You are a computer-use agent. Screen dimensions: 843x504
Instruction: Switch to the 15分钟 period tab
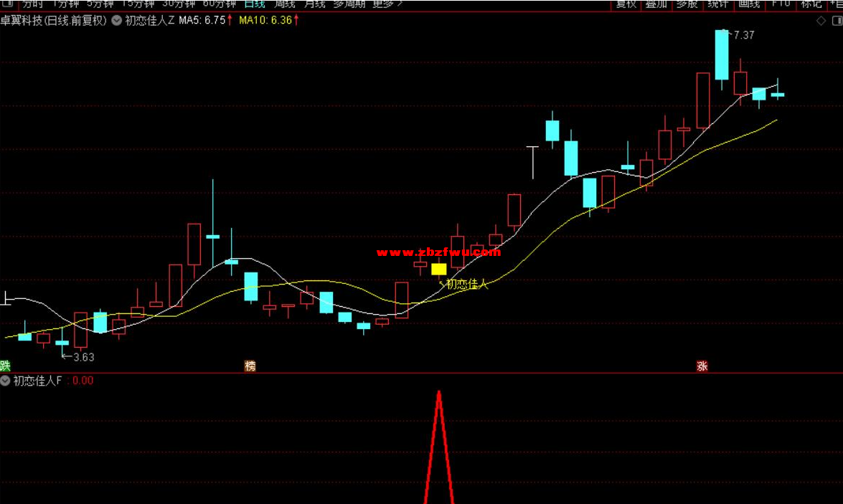click(x=138, y=4)
